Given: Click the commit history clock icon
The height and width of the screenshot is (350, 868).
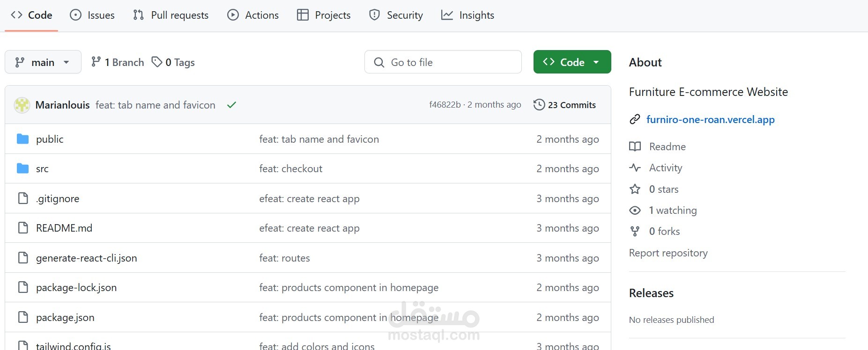Looking at the screenshot, I should pos(539,105).
